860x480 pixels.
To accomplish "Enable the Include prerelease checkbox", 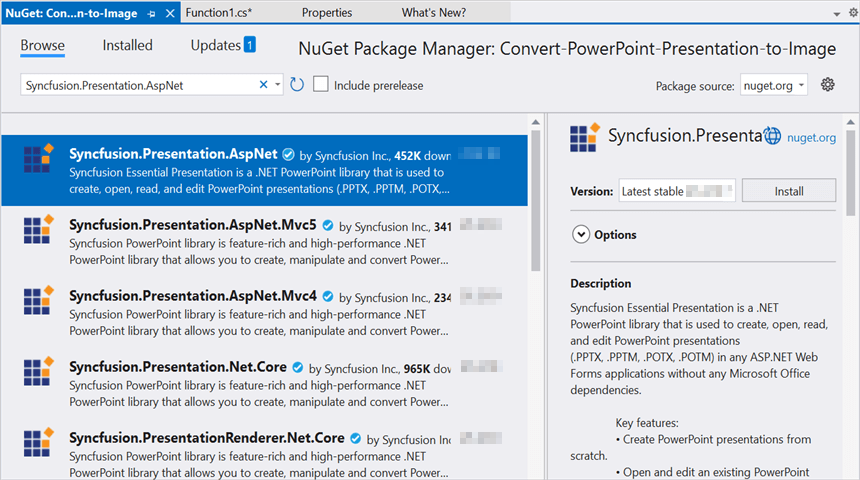I will click(x=321, y=85).
